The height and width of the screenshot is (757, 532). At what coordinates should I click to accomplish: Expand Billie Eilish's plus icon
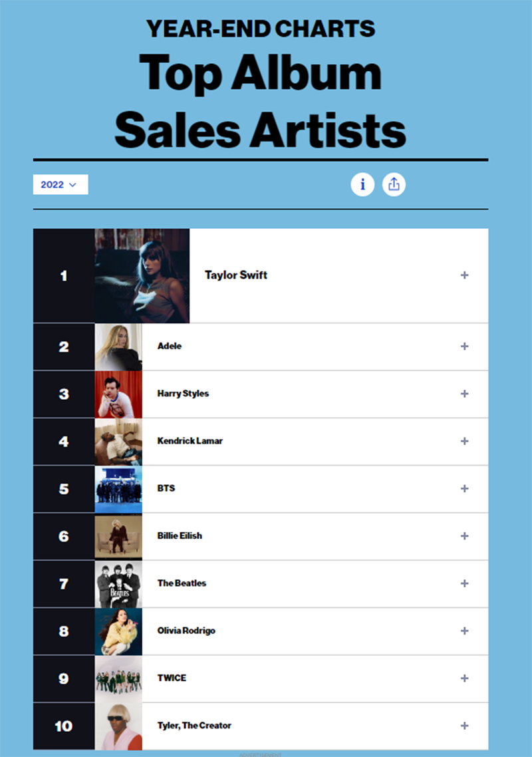(x=464, y=536)
